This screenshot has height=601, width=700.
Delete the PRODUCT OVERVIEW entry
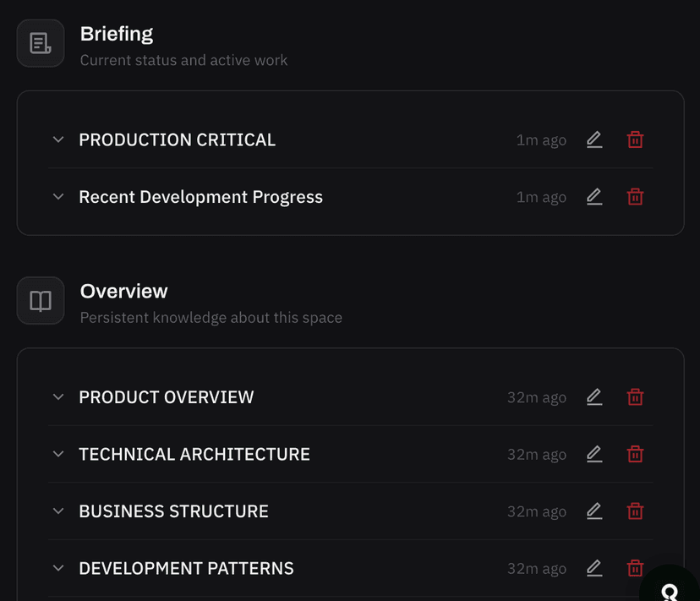click(635, 396)
